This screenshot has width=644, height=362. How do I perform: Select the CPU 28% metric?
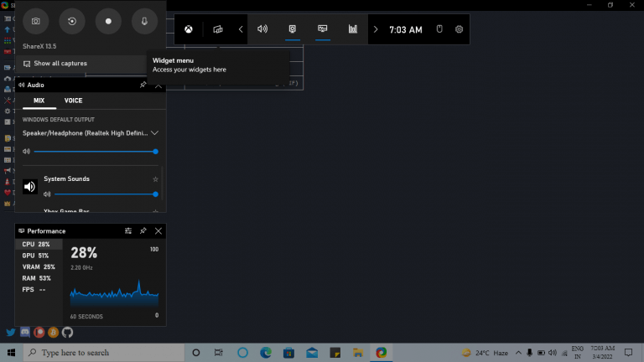pos(39,244)
